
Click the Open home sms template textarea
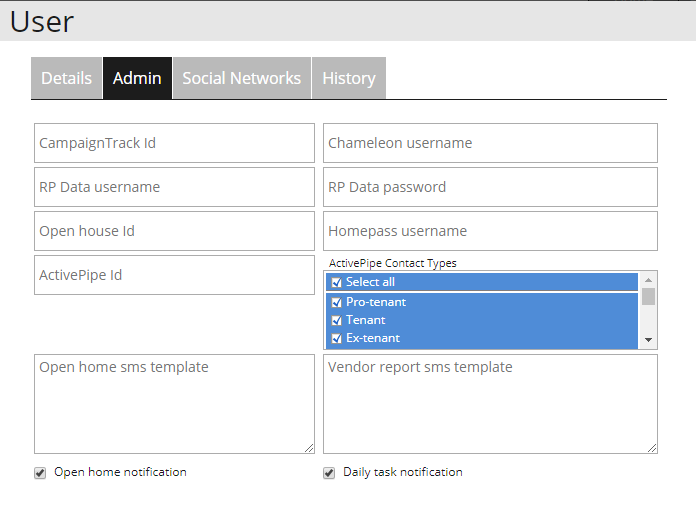174,404
